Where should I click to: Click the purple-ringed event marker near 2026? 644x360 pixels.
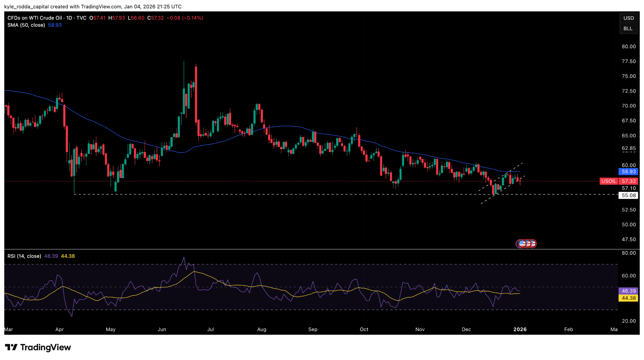[518, 243]
